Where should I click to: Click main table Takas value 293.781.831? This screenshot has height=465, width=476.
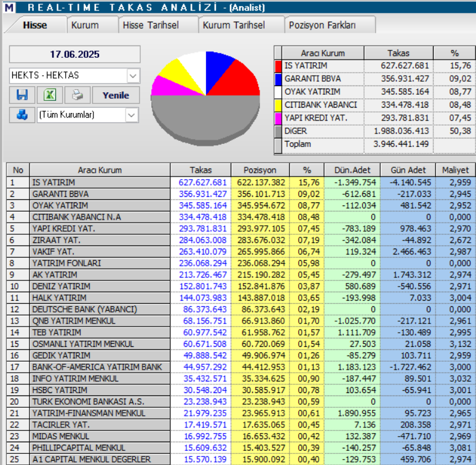click(x=203, y=229)
